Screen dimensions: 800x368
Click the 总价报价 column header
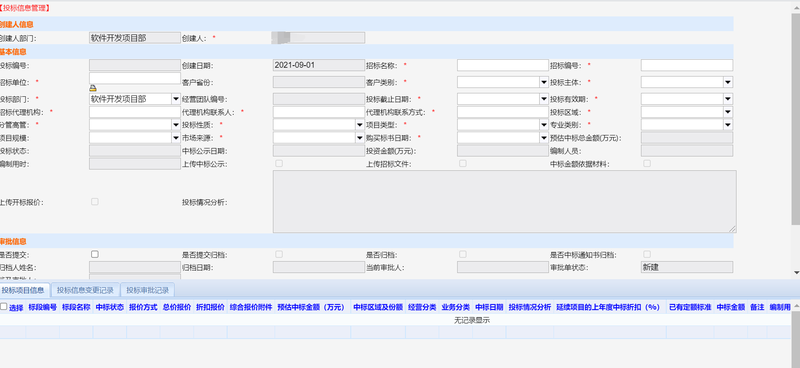[177, 307]
